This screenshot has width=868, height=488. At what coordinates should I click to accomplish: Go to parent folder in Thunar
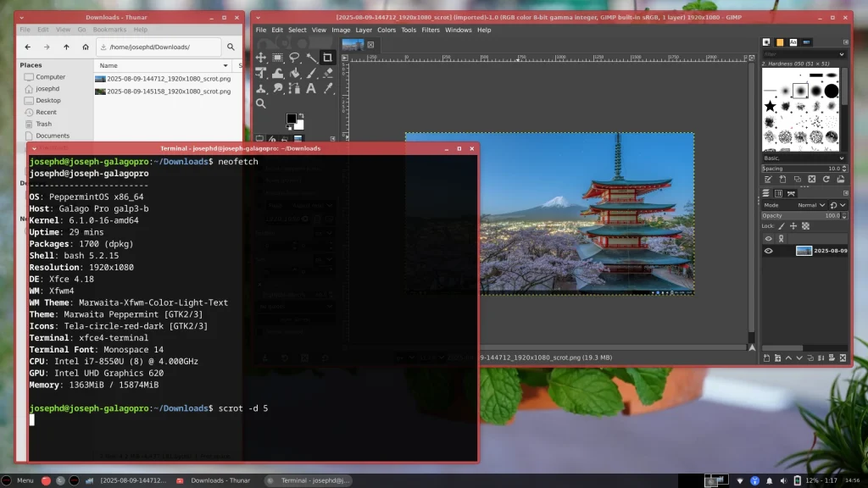point(66,47)
